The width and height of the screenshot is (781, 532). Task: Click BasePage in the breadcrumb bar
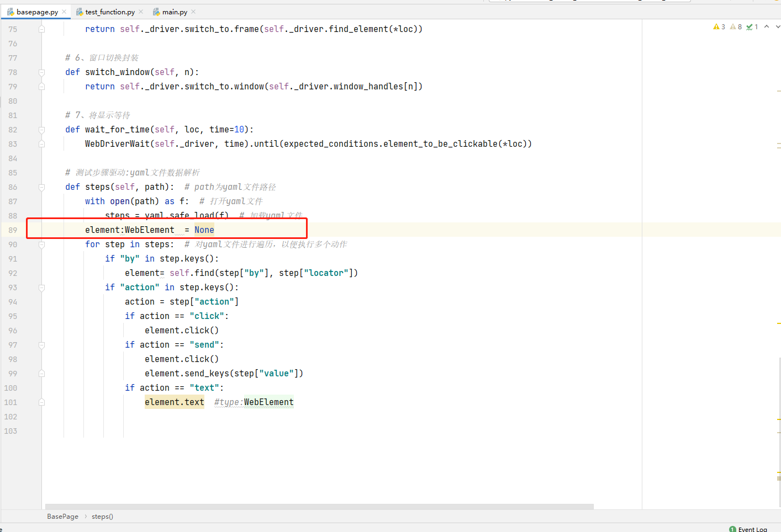click(62, 517)
